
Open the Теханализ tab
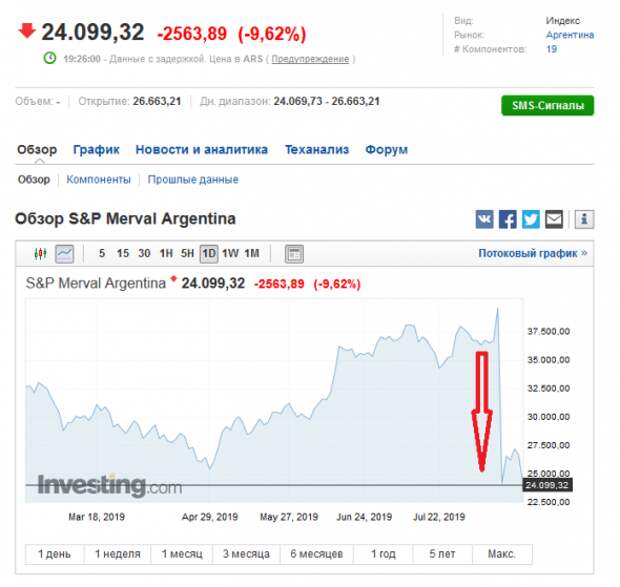point(317,150)
